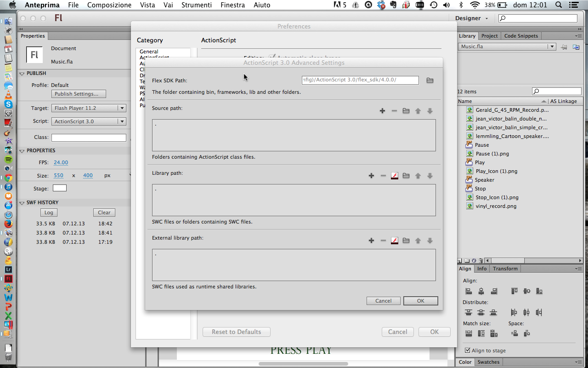Collapse the PROPERTIES section
588x368 pixels.
(x=22, y=150)
